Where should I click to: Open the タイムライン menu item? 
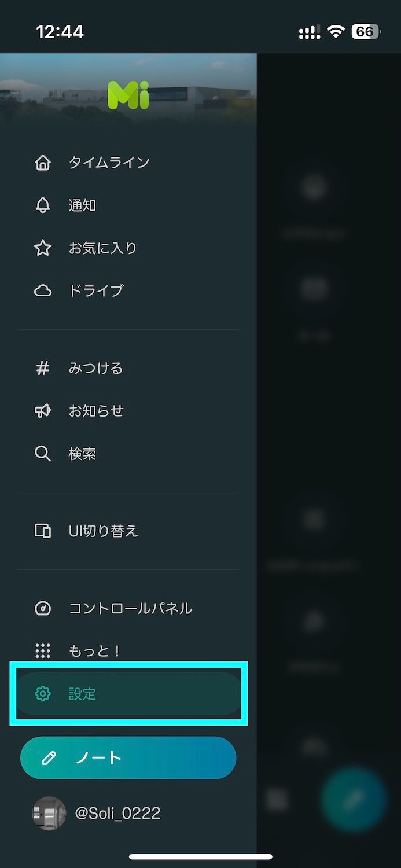(x=109, y=163)
